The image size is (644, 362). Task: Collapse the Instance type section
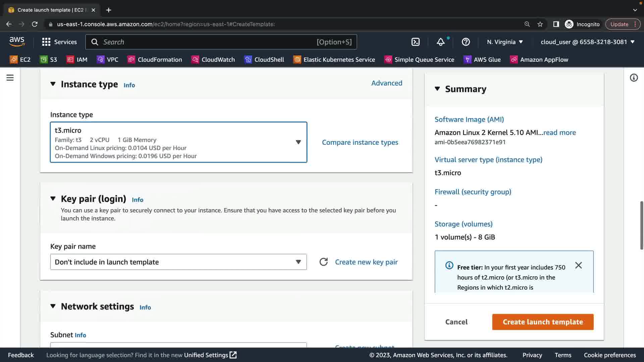tap(53, 84)
